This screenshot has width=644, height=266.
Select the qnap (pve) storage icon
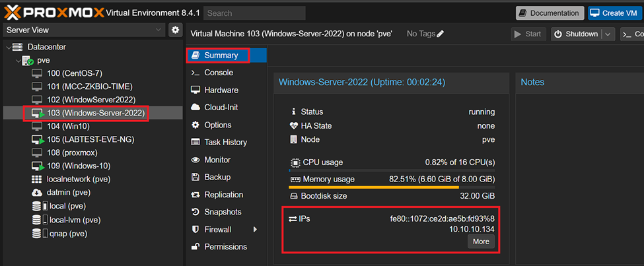pyautogui.click(x=37, y=234)
